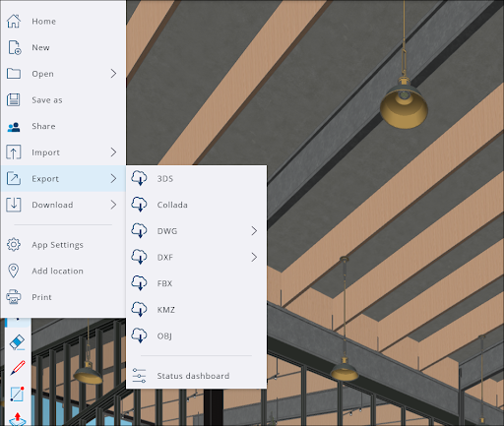Click the cloud icon beside KMZ
This screenshot has height=426, width=504.
point(139,309)
